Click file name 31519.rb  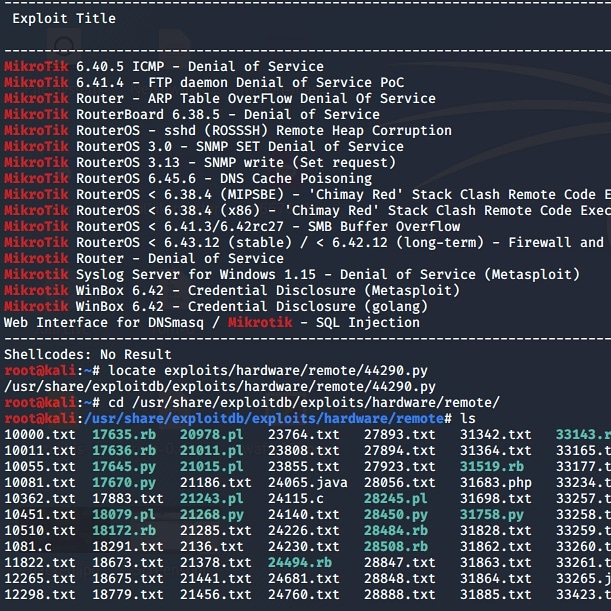pyautogui.click(x=491, y=466)
